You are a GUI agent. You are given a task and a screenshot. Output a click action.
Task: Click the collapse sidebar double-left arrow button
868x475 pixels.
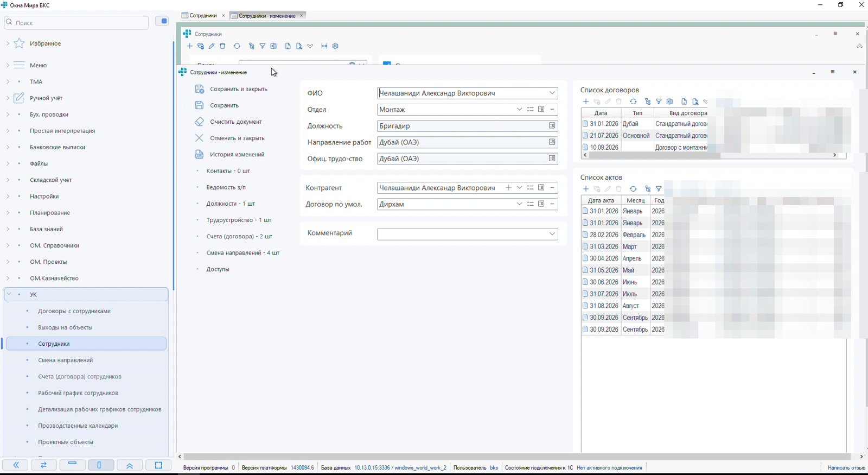pos(16,465)
